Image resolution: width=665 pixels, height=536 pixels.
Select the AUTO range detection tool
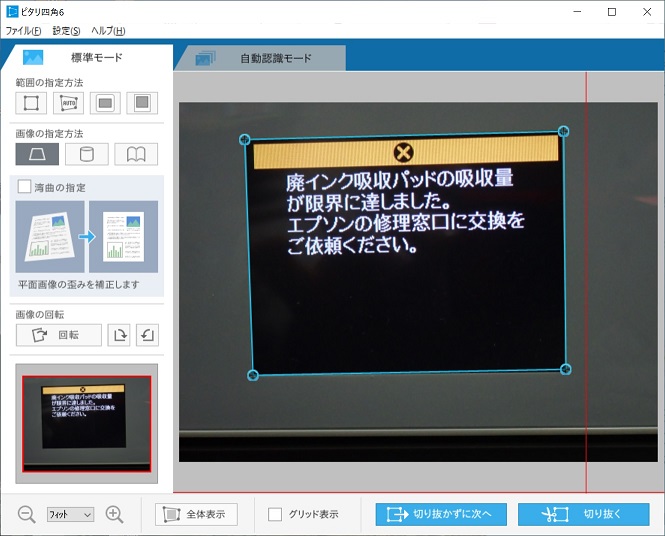coord(68,103)
